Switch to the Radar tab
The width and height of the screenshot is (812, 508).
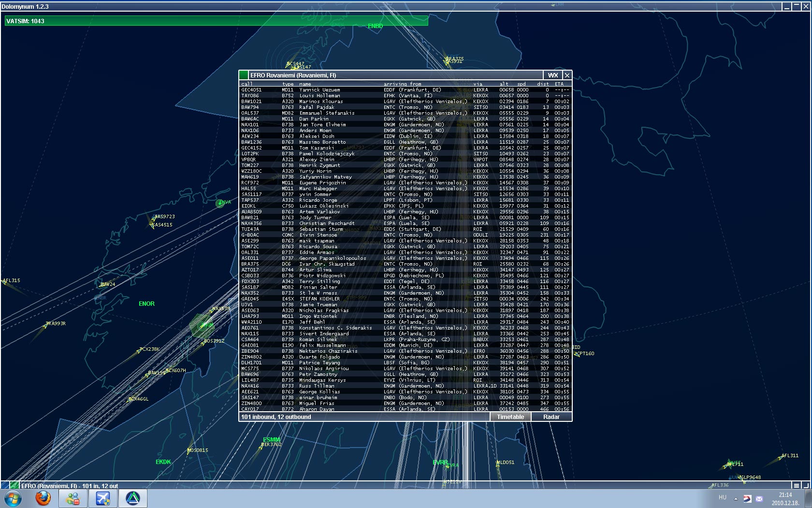click(x=551, y=417)
